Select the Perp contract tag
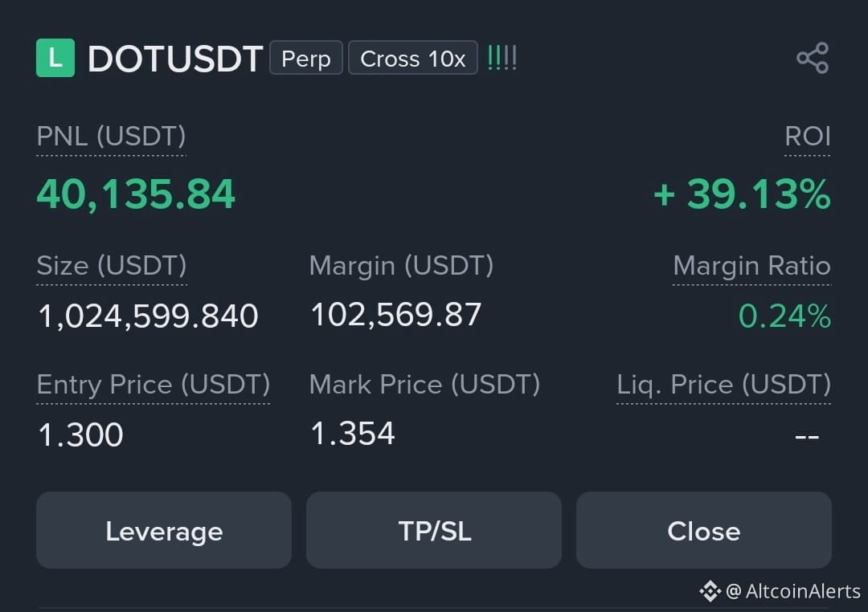Screen dimensions: 868x612 coord(306,58)
